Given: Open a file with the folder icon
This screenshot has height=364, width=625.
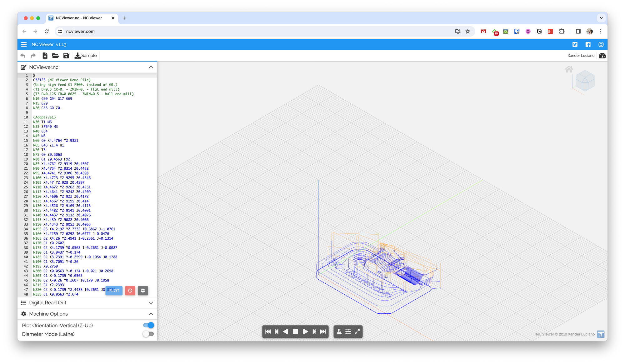Looking at the screenshot, I should tap(55, 56).
